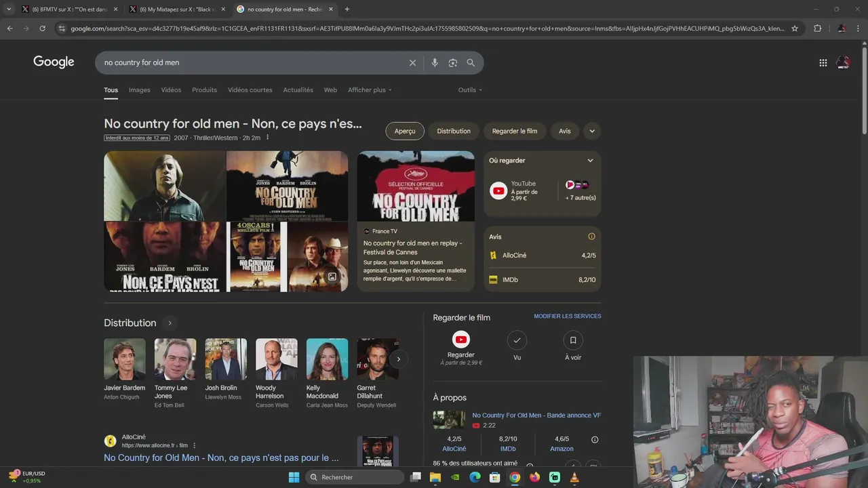Image resolution: width=868 pixels, height=488 pixels.
Task: Show the seven other streaming services
Action: coord(580,191)
